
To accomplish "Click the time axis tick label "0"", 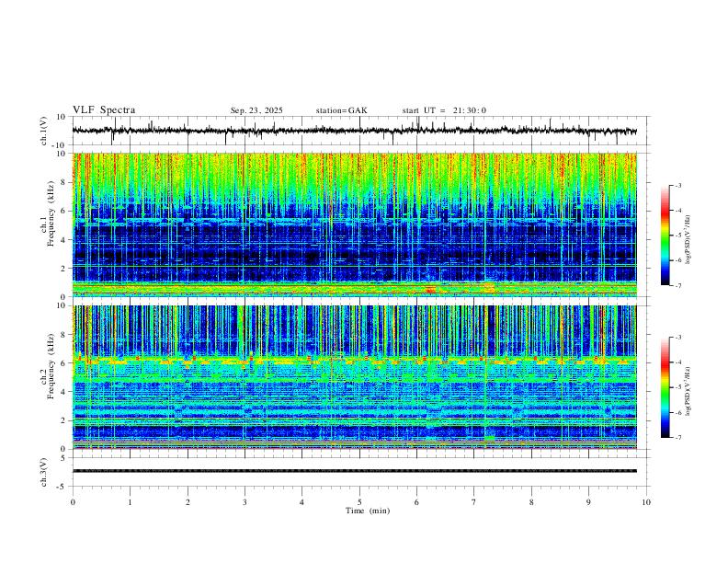I will pos(73,502).
